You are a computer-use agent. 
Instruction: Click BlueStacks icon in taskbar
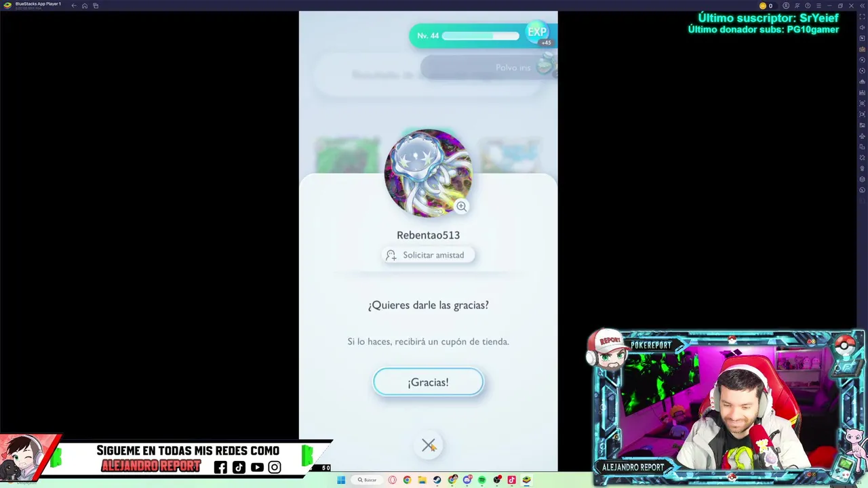tap(526, 480)
